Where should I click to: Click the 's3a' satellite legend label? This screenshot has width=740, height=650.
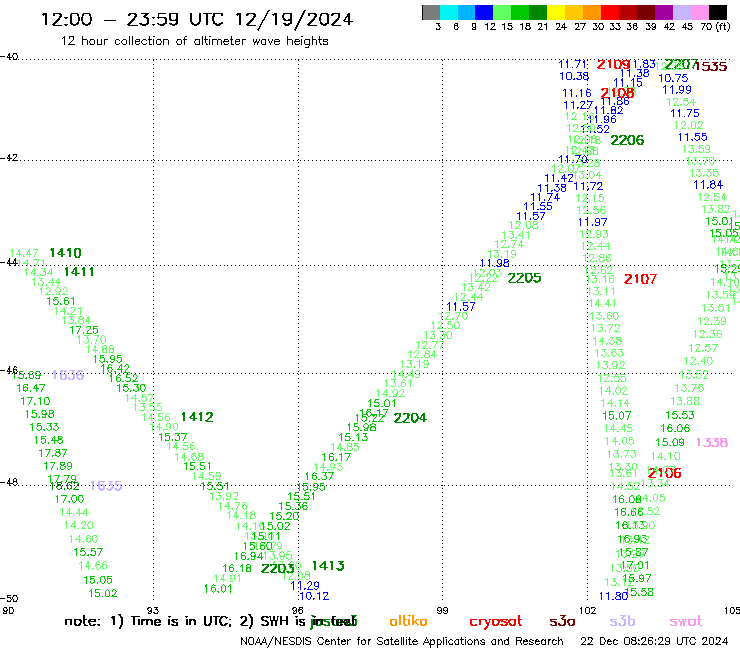(562, 621)
